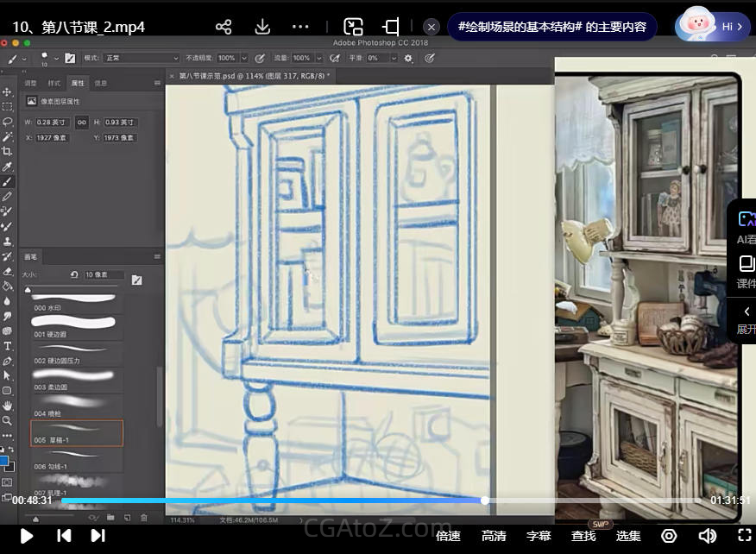Open the Properties panel flyout menu
This screenshot has height=554, width=756.
pos(157,84)
